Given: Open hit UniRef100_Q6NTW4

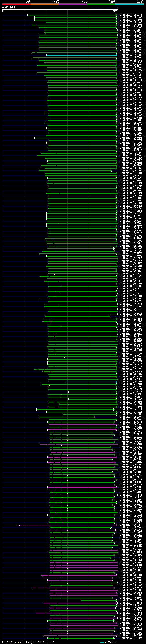Looking at the screenshot, I should 131,25.
